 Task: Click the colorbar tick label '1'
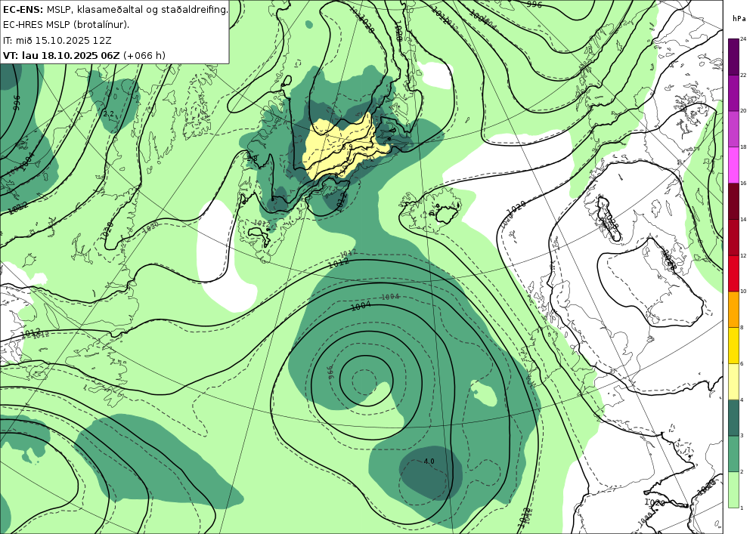742,508
